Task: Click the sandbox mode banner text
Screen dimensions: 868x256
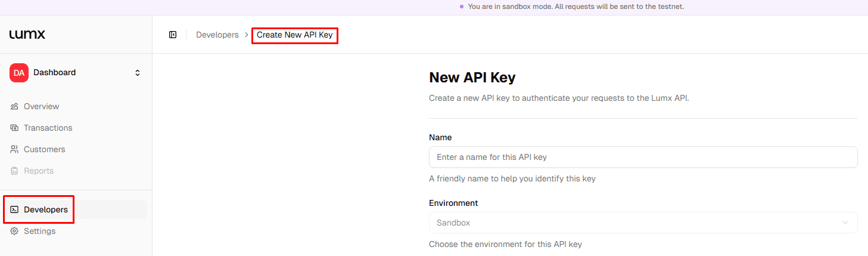Action: click(576, 7)
